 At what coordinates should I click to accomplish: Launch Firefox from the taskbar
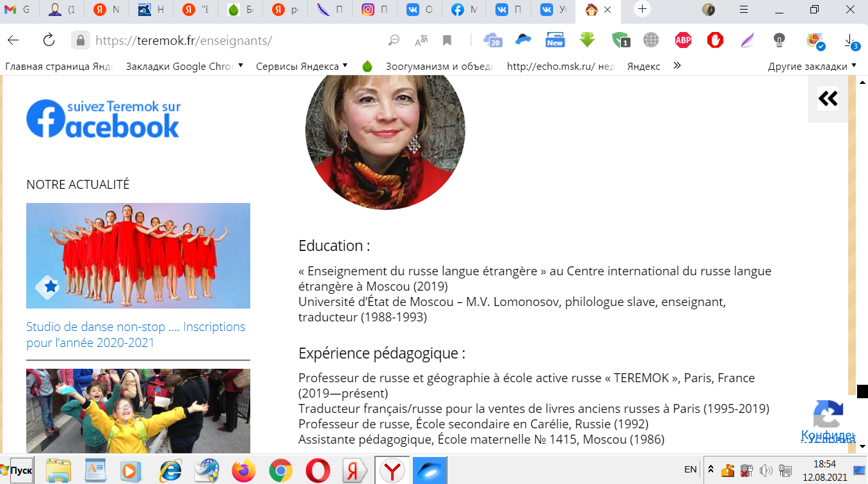click(243, 471)
